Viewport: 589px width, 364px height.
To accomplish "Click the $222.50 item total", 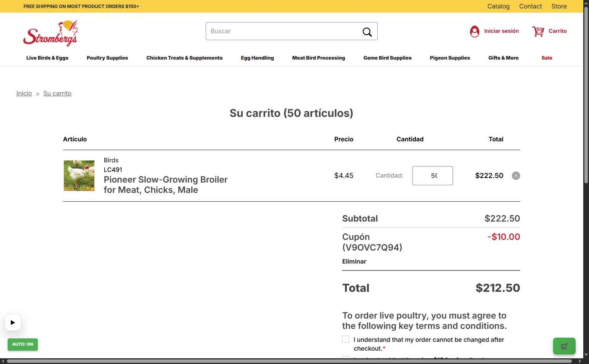I will [x=489, y=176].
